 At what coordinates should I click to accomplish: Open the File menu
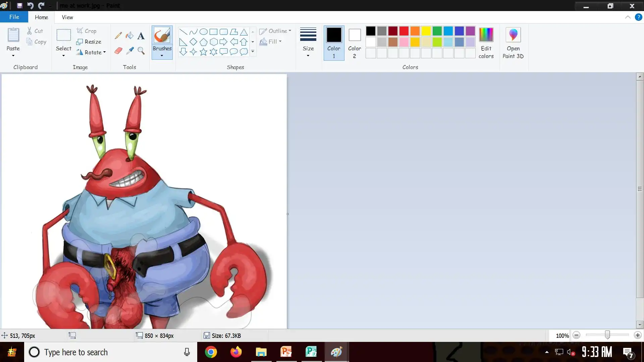[14, 17]
